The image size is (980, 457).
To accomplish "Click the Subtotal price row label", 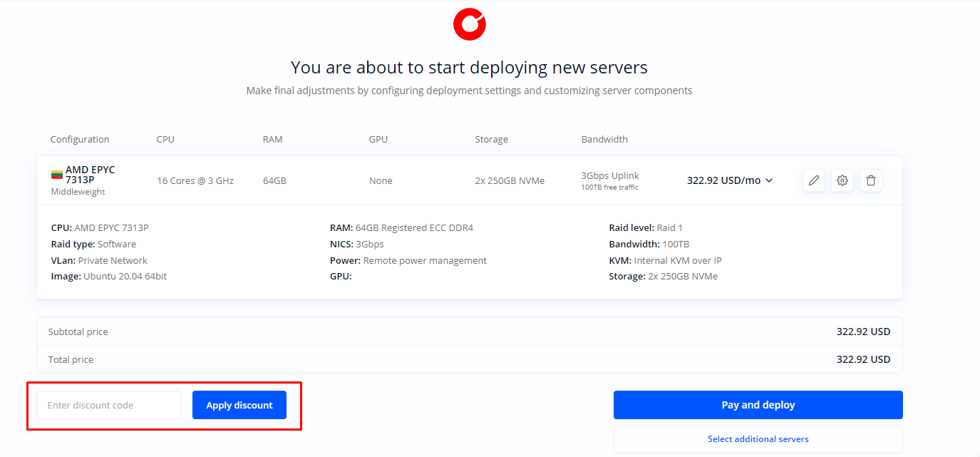I will tap(78, 332).
